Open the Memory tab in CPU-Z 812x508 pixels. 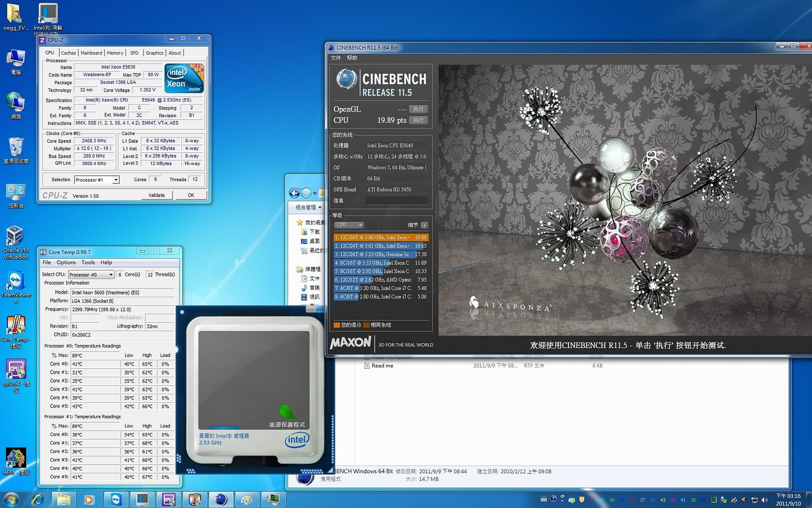(x=115, y=53)
